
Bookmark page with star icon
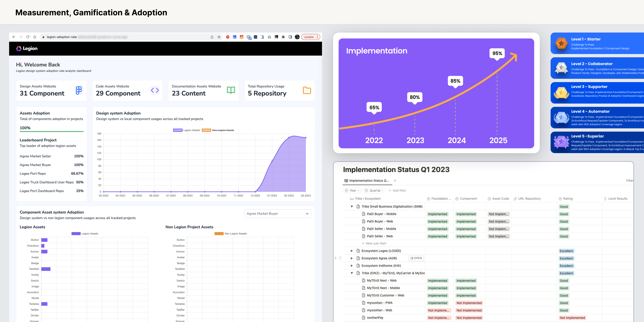click(219, 37)
